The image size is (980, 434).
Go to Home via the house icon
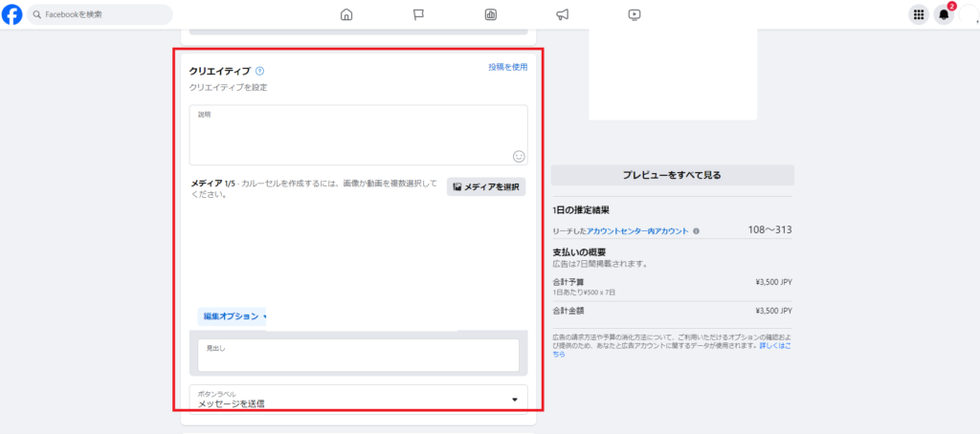tap(346, 14)
